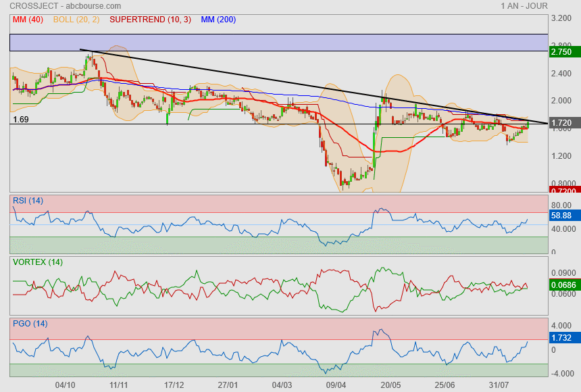Viewport: 581px width, 392px height.
Task: Click the 40.000 RSI axis label
Action: point(563,229)
